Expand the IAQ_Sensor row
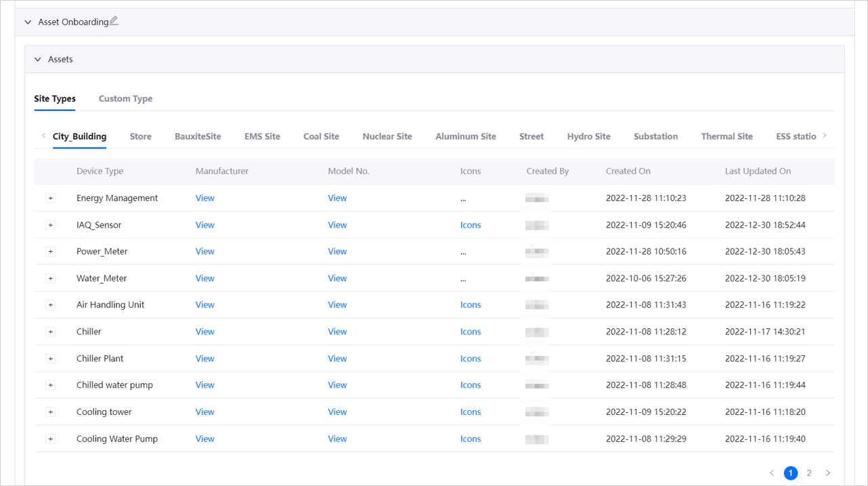 pos(51,225)
